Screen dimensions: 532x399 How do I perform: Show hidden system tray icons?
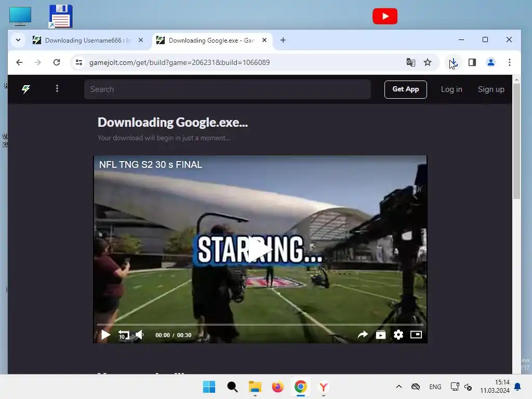click(x=399, y=387)
